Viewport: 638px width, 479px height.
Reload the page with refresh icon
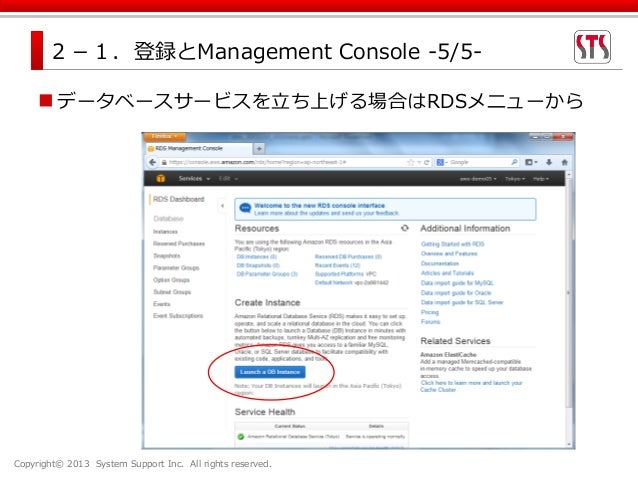point(426,162)
